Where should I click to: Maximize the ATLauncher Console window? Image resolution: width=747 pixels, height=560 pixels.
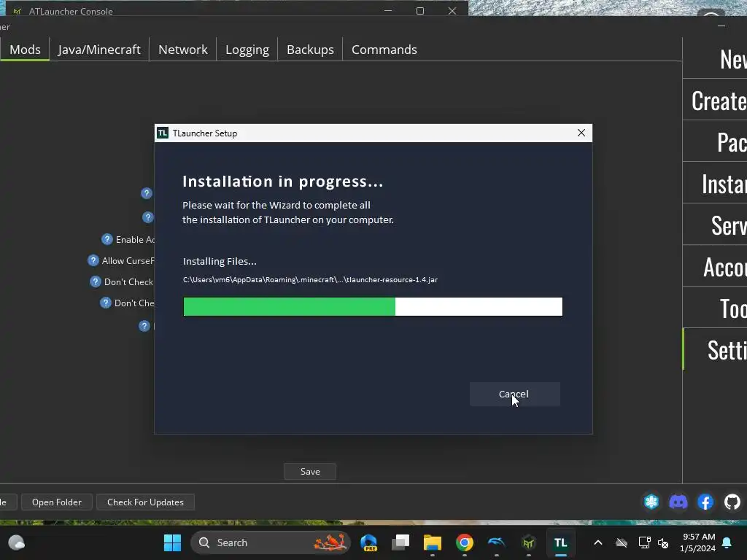419,10
